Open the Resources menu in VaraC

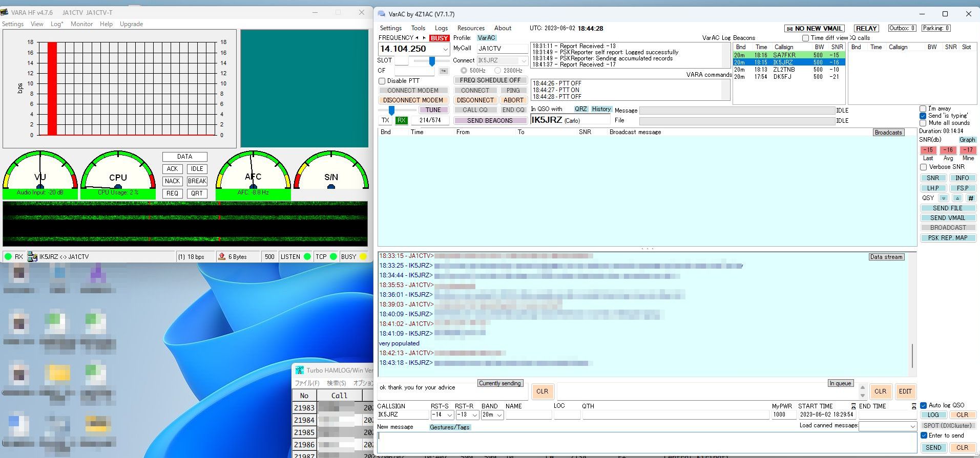471,28
